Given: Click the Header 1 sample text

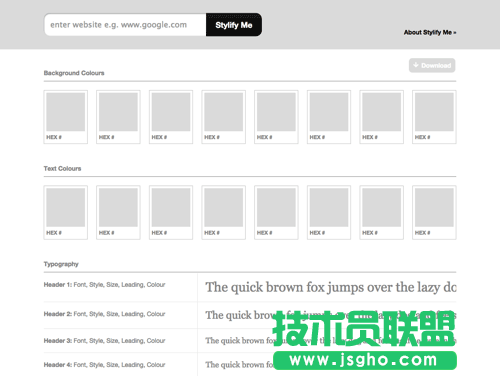Looking at the screenshot, I should click(x=331, y=287).
